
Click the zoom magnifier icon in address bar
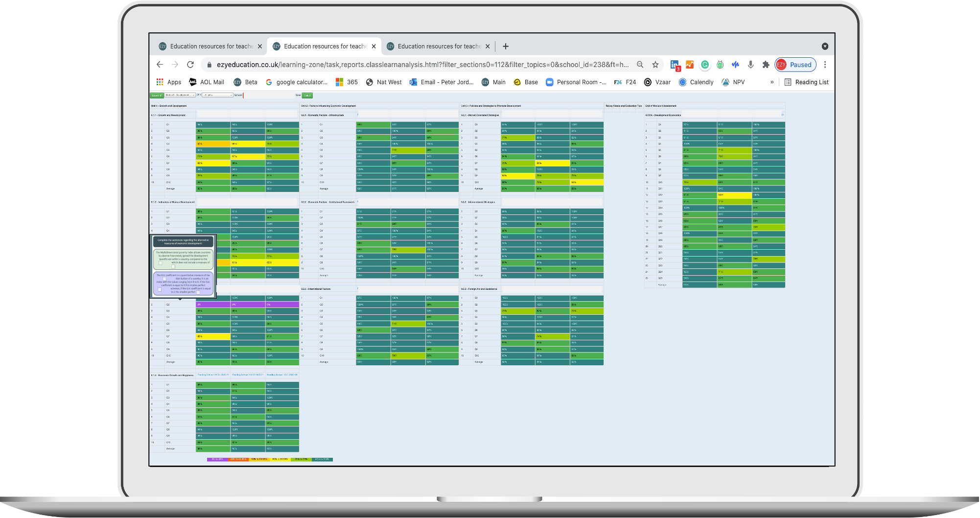(x=640, y=65)
